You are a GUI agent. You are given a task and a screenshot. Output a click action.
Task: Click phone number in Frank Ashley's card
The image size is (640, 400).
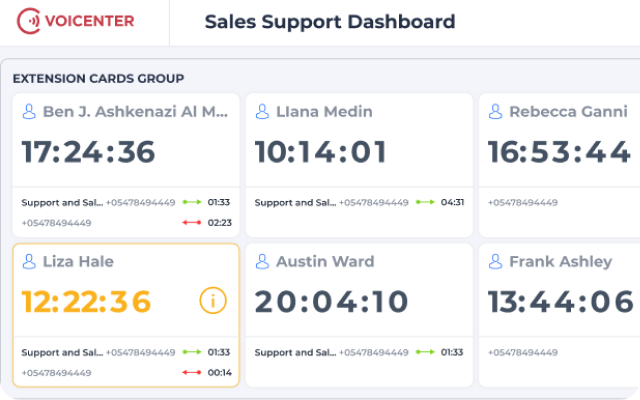523,352
